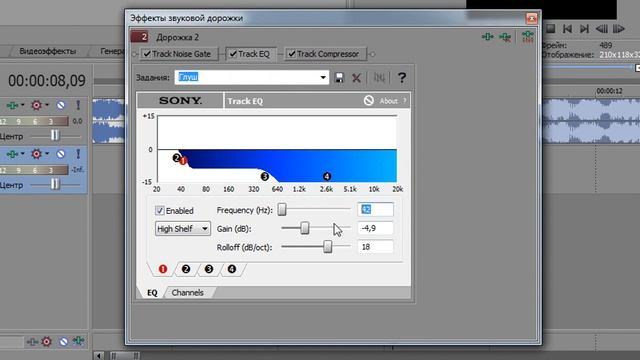The width and height of the screenshot is (640, 360).
Task: Switch to band 2 tab
Action: [186, 269]
